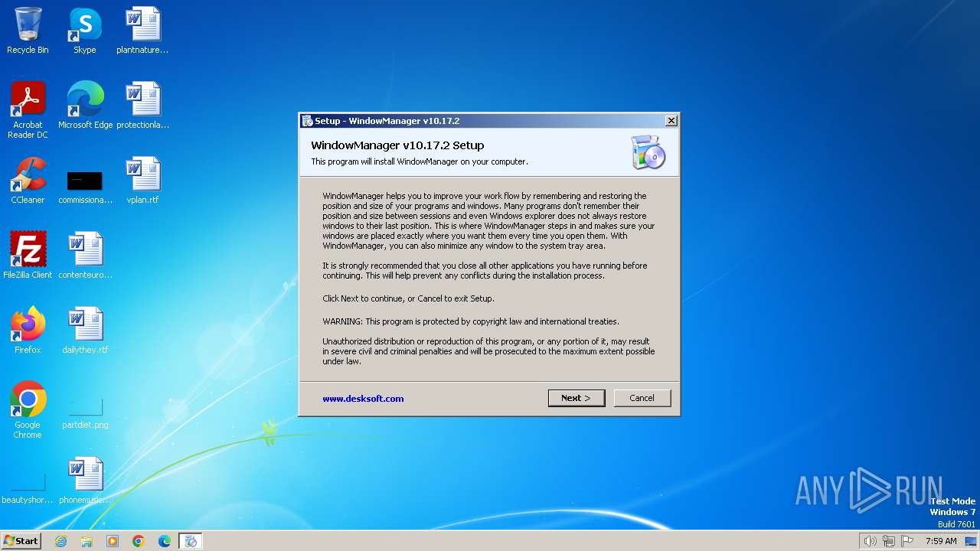Open Microsoft Edge desktop shortcut
Screen dimensions: 980x551
(85, 106)
